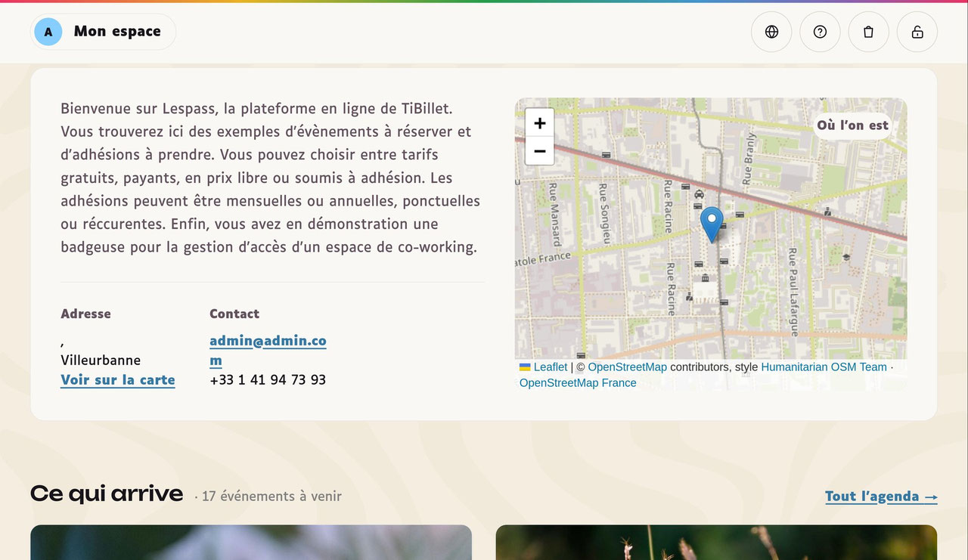Click the "Villeurbanne" address text
The height and width of the screenshot is (560, 968).
click(x=101, y=360)
